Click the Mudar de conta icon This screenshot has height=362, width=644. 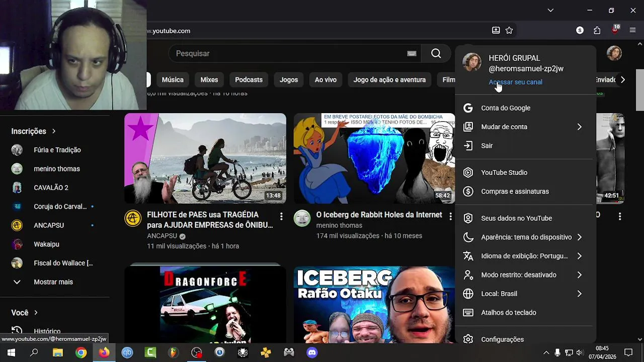pyautogui.click(x=468, y=127)
